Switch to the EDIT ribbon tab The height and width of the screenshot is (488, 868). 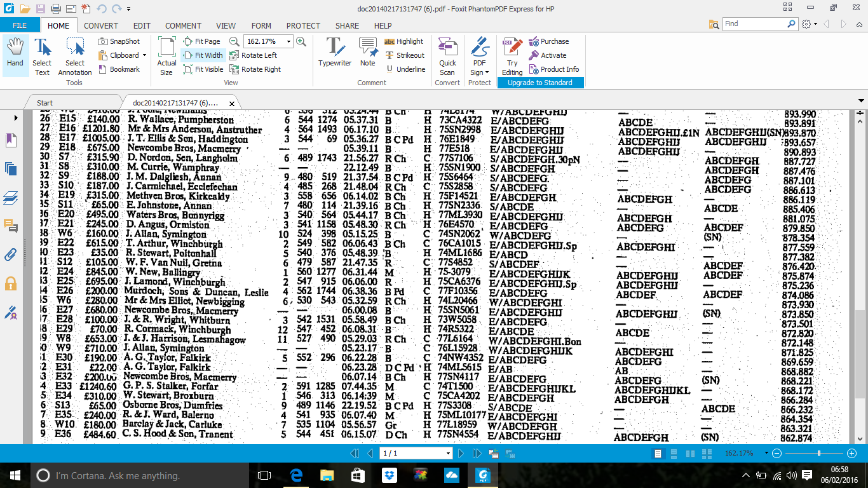[x=142, y=25]
